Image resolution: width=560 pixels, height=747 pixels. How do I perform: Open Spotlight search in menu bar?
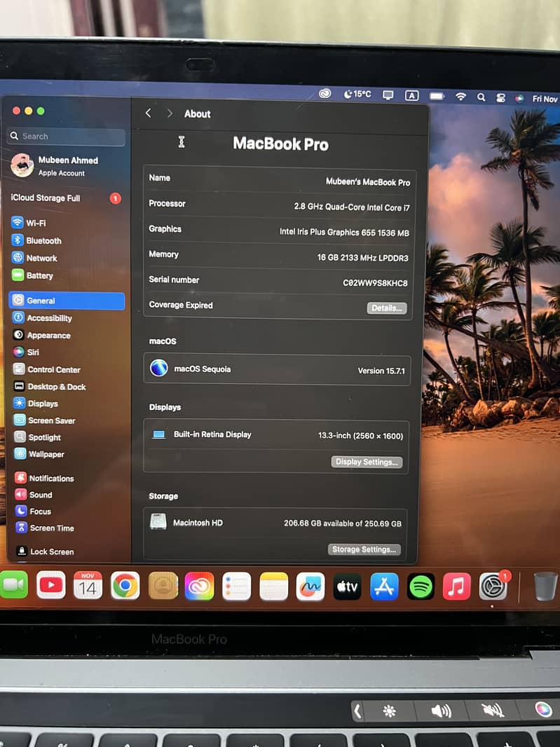(x=481, y=97)
